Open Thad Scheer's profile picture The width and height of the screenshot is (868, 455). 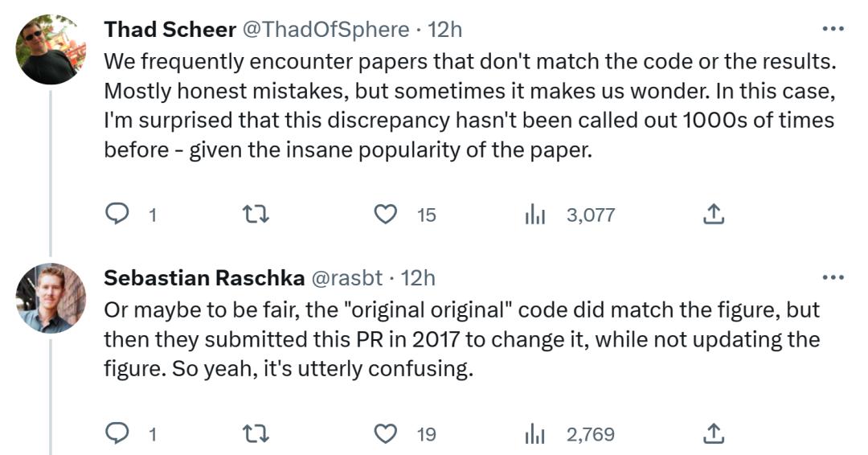[x=51, y=49]
